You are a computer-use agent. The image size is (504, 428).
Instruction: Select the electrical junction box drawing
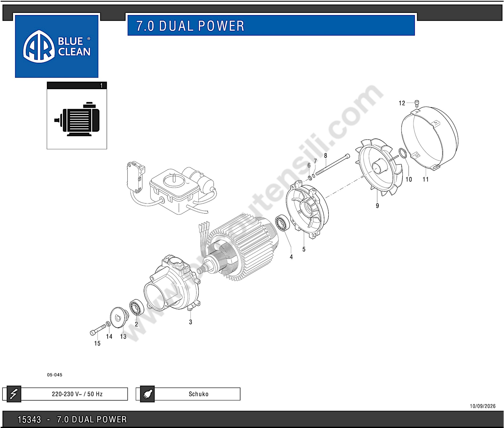tap(175, 191)
